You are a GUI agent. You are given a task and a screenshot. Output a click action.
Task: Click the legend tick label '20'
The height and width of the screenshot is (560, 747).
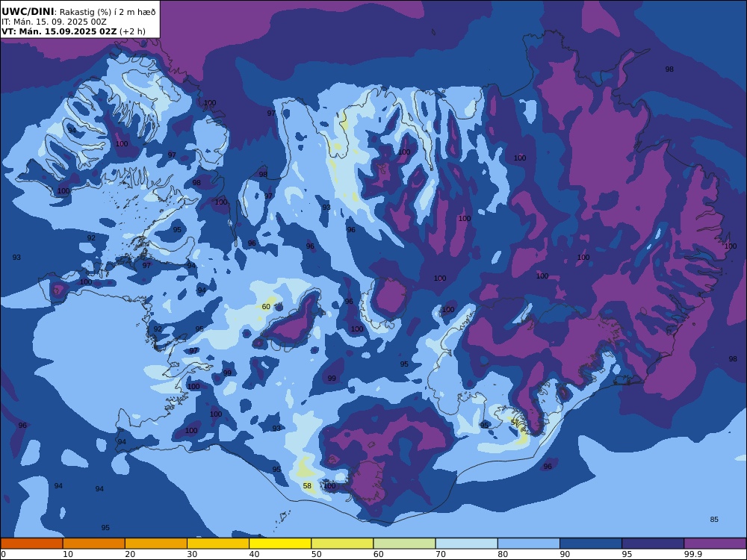tap(130, 554)
